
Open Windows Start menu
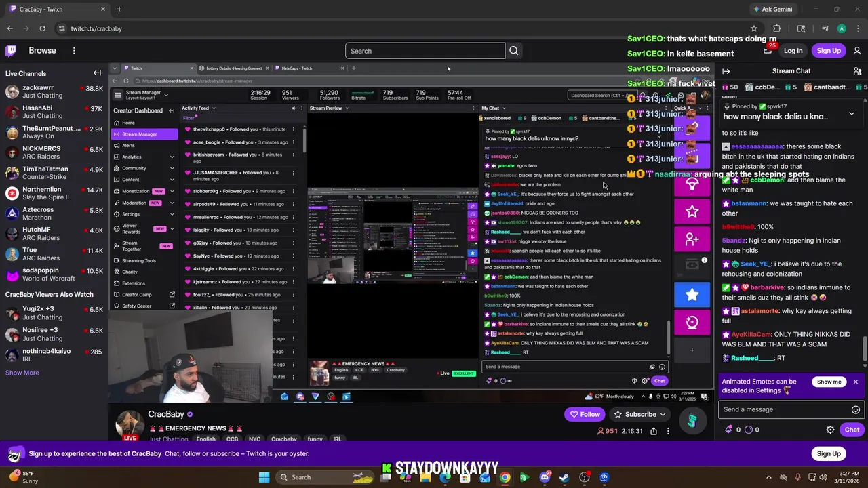(x=264, y=477)
